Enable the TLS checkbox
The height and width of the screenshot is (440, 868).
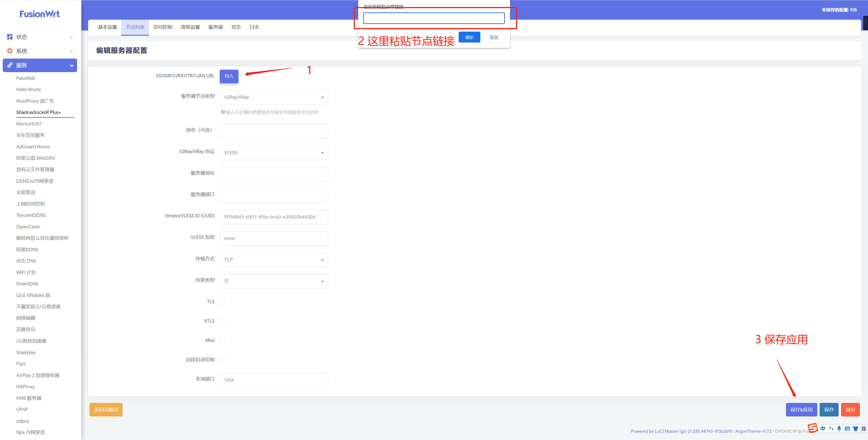pos(222,302)
